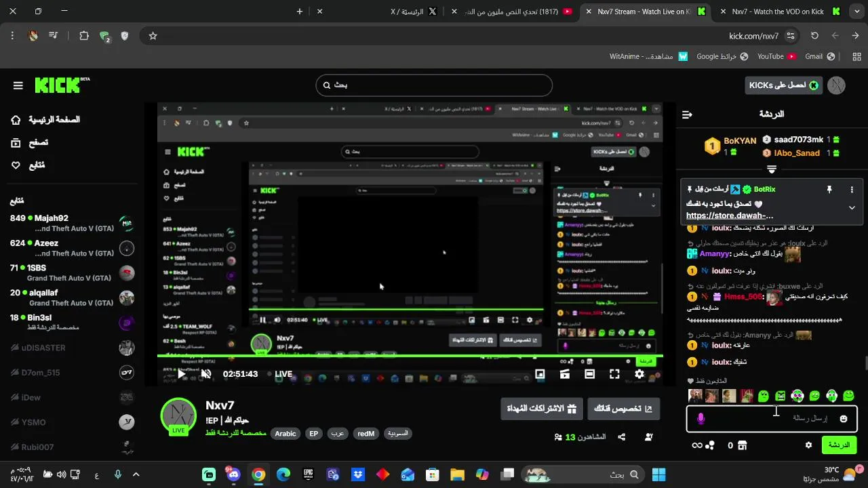868x488 pixels.
Task: Click the customize channel button
Action: tap(623, 409)
